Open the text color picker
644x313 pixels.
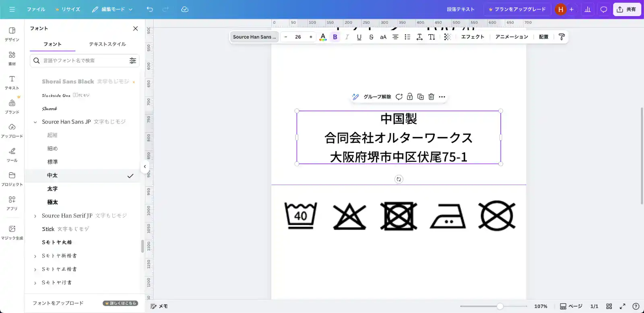pyautogui.click(x=323, y=37)
